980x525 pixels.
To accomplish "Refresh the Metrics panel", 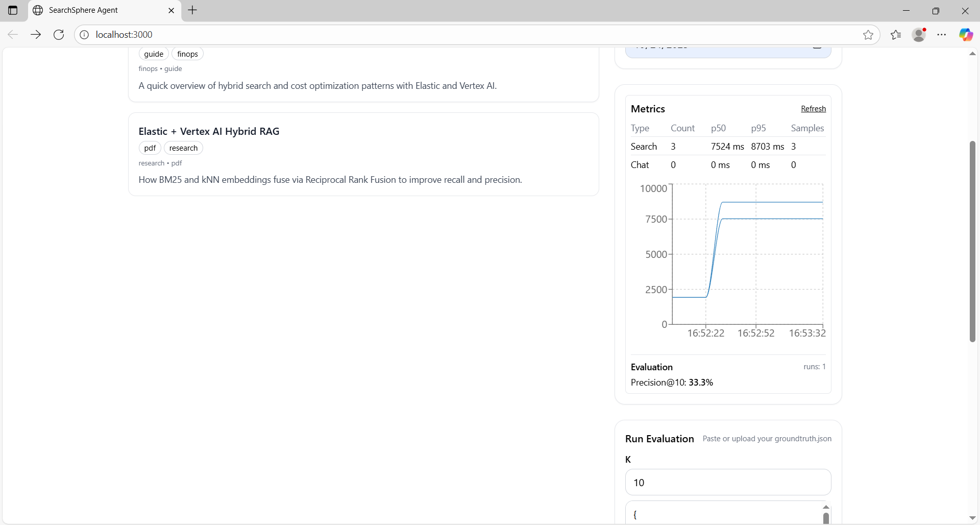I will (x=813, y=109).
